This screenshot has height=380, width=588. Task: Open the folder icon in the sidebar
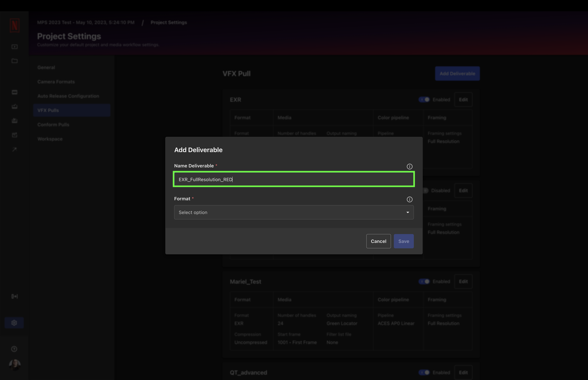(15, 61)
